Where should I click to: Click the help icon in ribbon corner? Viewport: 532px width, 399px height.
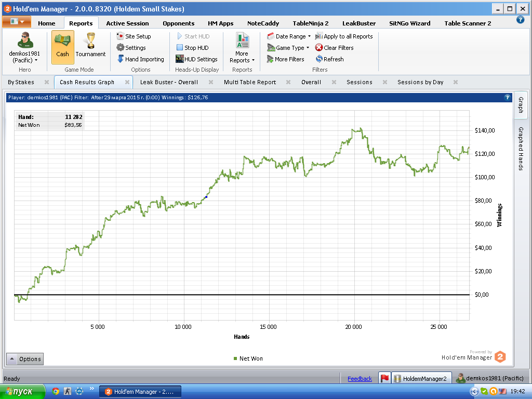[520, 20]
